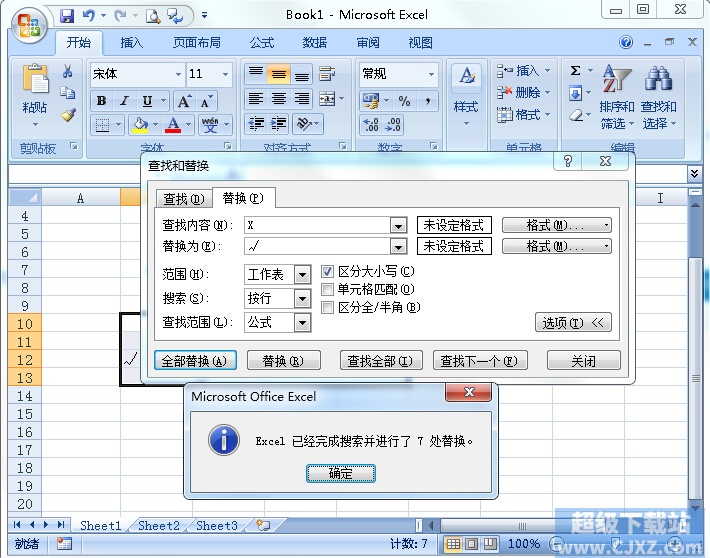Viewport: 710px width, 558px height.
Task: Collapse options with 选项(T) << button
Action: tap(573, 322)
